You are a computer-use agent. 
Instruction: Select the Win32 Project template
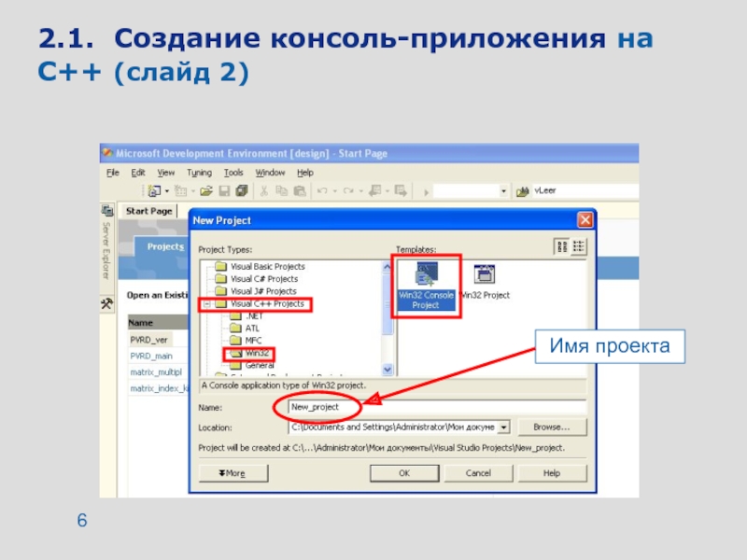(485, 282)
